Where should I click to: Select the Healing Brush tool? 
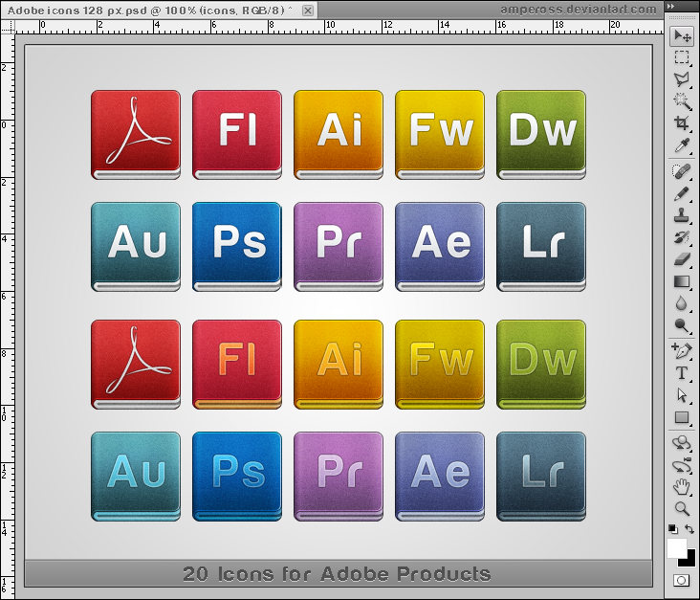pyautogui.click(x=682, y=171)
